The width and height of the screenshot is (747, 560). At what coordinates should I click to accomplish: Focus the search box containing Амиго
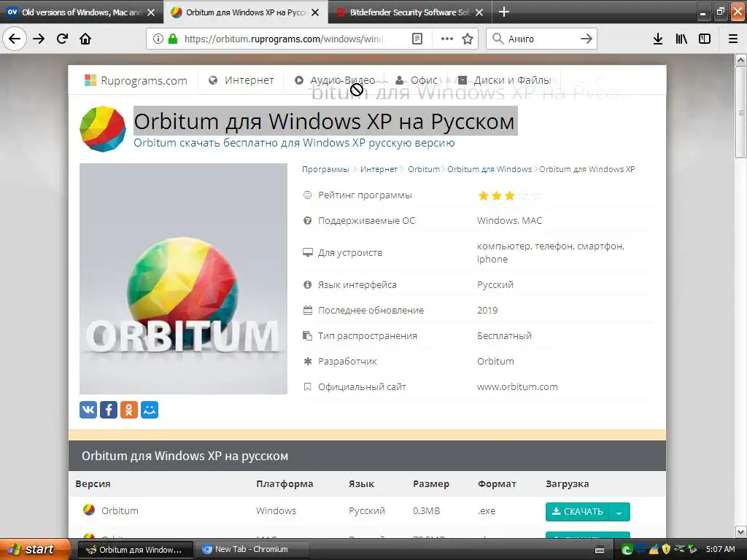pos(541,39)
